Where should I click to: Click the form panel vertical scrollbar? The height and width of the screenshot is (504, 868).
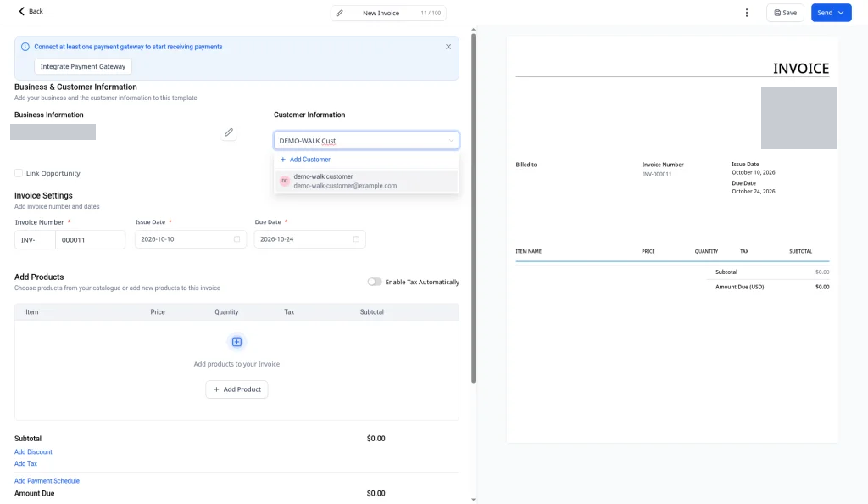click(473, 208)
